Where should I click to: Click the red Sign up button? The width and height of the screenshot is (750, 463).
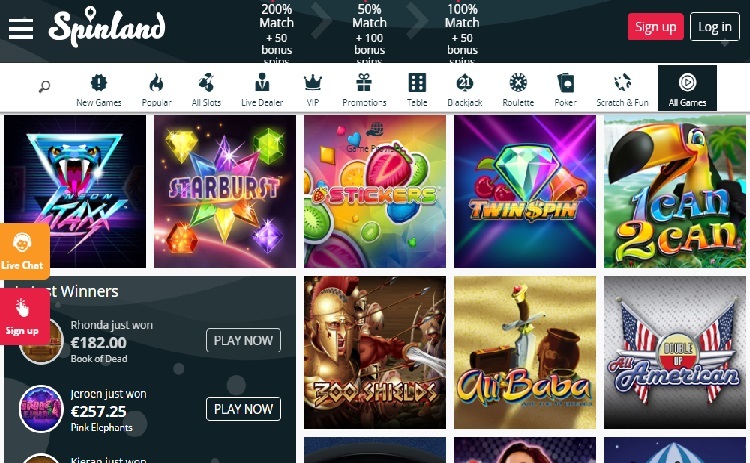[x=655, y=27]
